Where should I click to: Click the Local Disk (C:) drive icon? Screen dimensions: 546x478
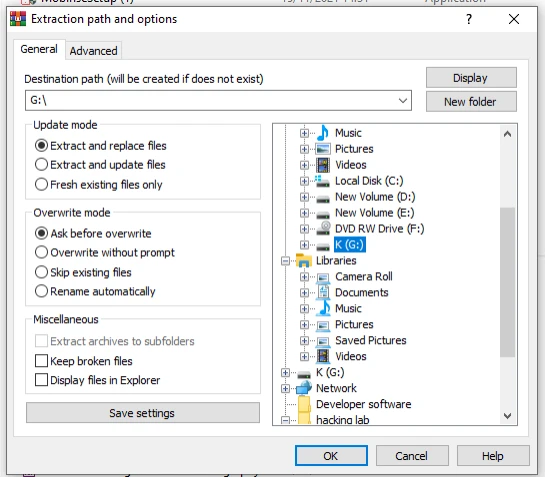click(x=322, y=181)
